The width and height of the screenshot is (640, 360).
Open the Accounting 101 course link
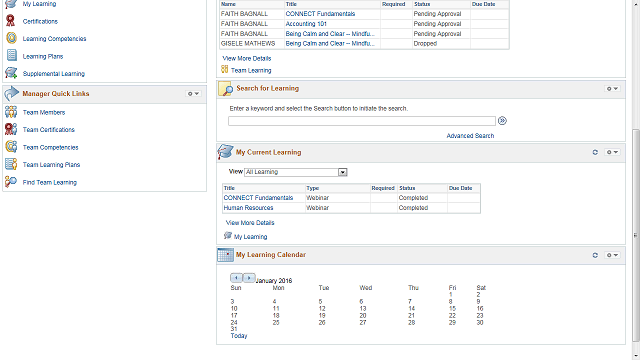click(x=306, y=24)
